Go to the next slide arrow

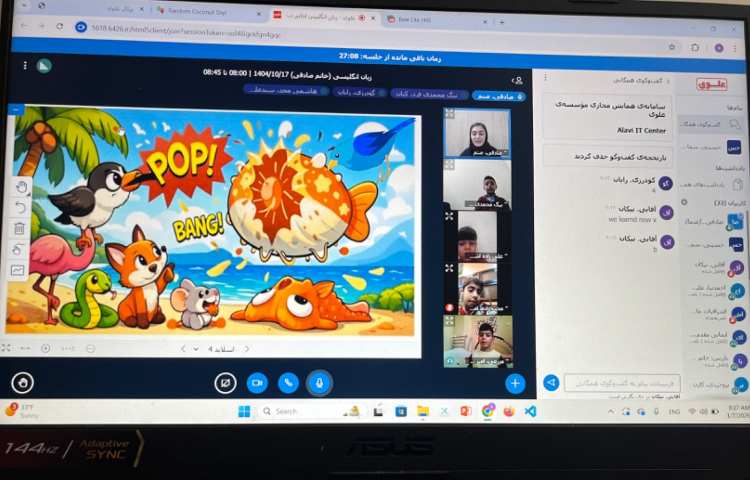tap(247, 349)
